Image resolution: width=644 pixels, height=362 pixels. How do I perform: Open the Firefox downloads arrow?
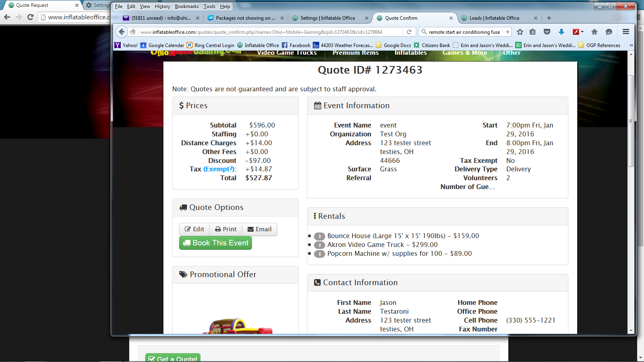[561, 32]
